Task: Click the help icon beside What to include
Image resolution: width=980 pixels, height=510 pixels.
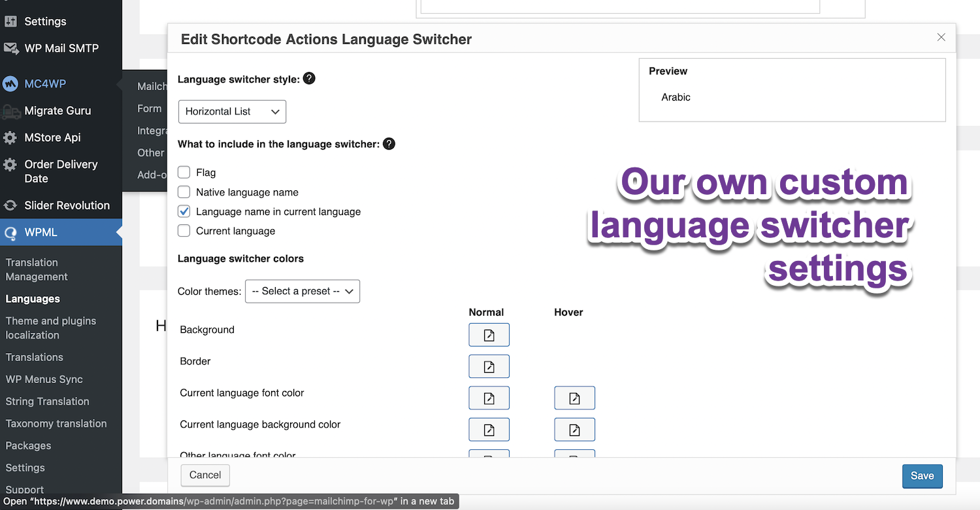Action: [x=389, y=144]
